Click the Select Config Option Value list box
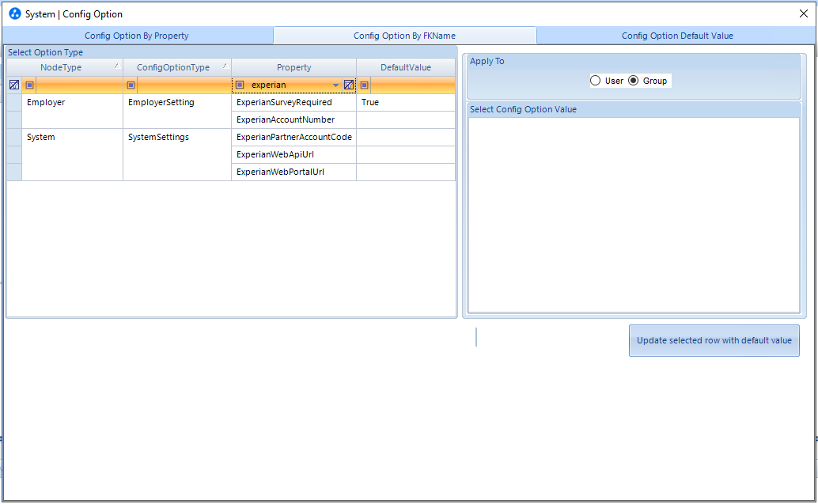 point(634,215)
